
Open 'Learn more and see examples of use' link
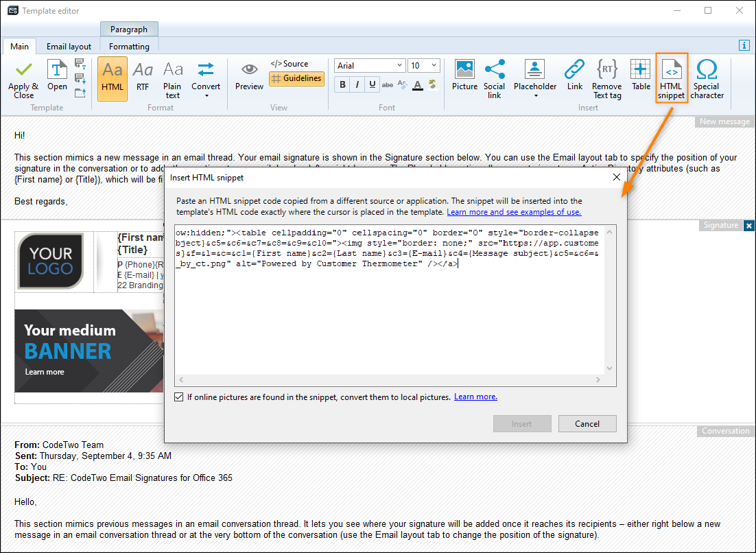[x=514, y=211]
